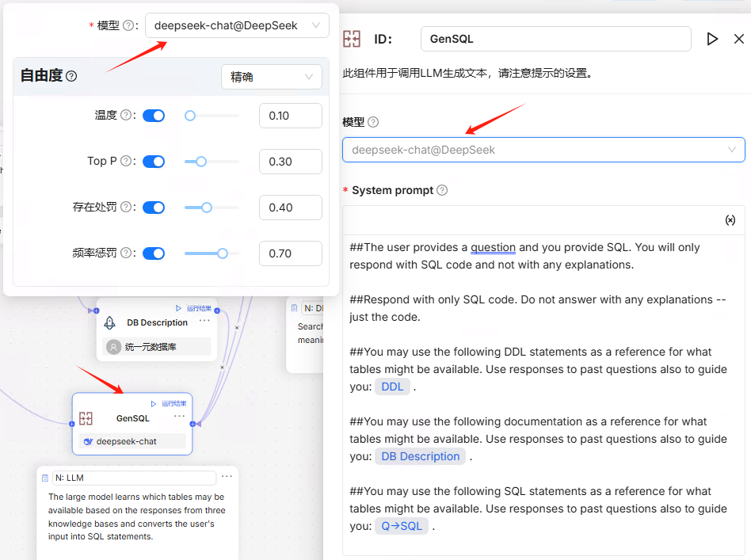Image resolution: width=751 pixels, height=560 pixels.
Task: Click help icon next to System prompt
Action: coord(442,190)
